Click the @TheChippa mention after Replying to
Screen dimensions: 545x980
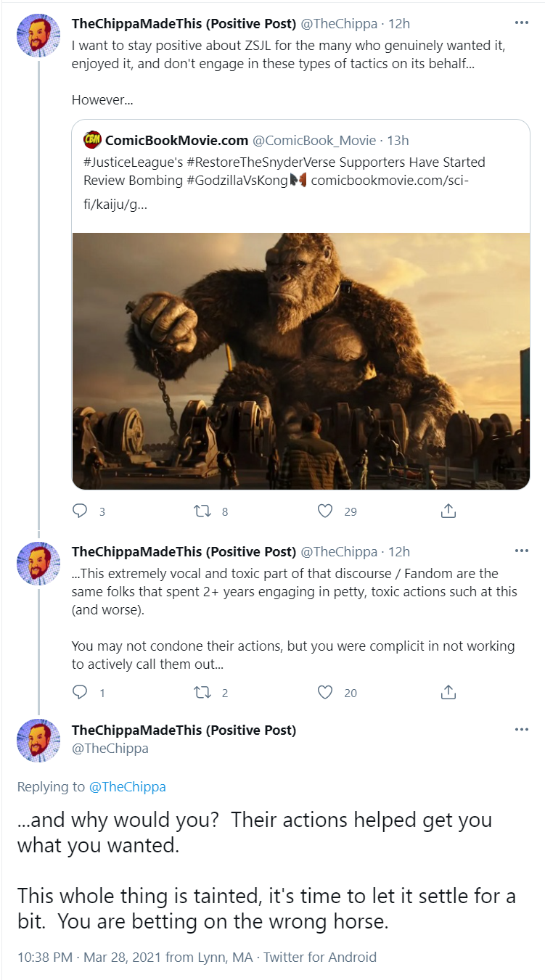(127, 787)
